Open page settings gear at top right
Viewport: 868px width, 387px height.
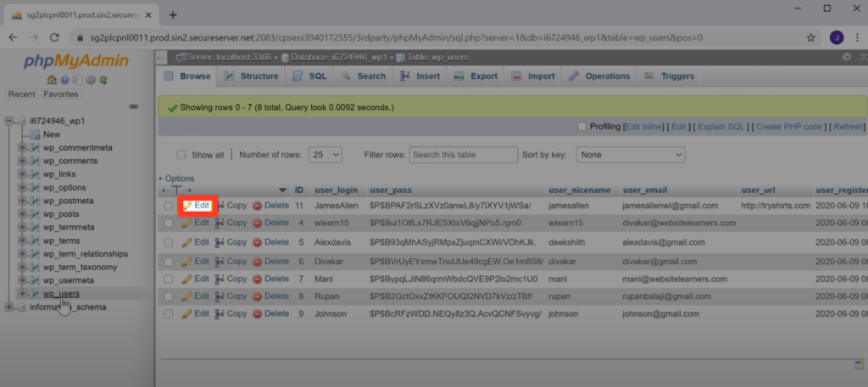click(x=847, y=57)
